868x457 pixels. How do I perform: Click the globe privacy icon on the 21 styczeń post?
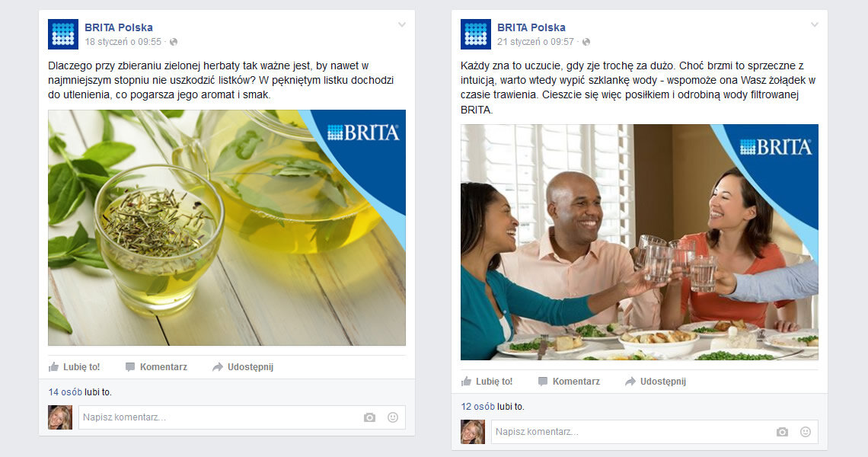(586, 42)
